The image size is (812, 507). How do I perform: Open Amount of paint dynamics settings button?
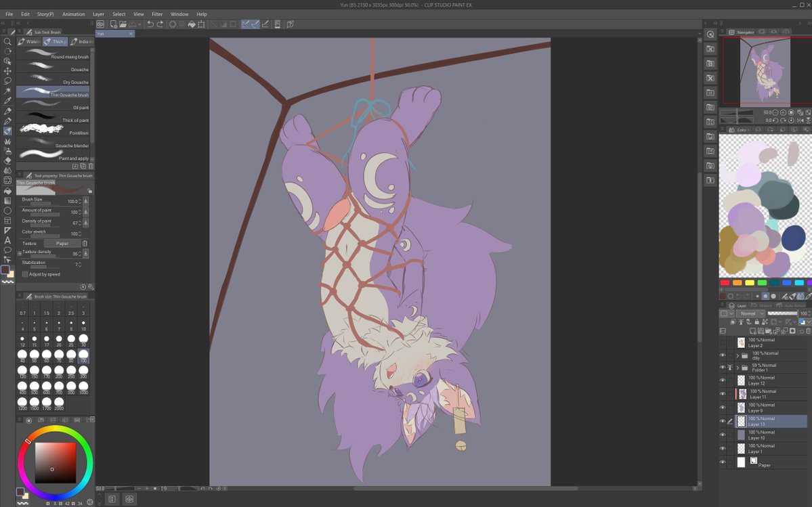click(85, 212)
